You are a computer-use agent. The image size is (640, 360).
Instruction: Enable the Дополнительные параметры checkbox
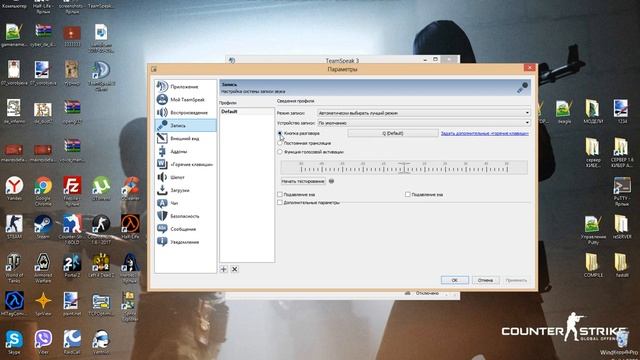[280, 202]
